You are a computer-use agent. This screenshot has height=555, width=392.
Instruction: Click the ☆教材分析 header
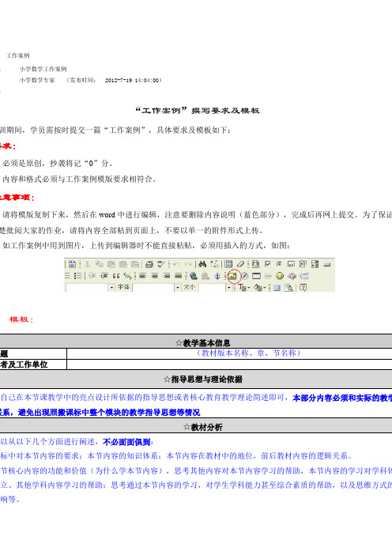pyautogui.click(x=203, y=427)
